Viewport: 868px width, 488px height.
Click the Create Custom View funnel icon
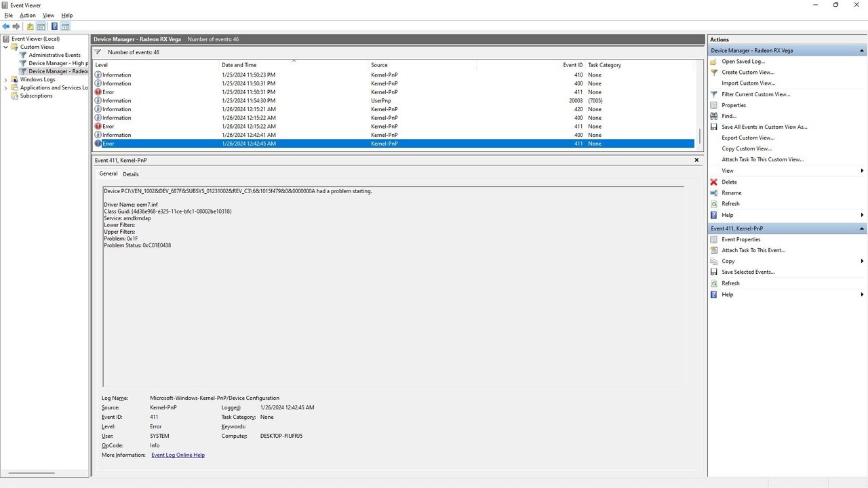coord(713,72)
